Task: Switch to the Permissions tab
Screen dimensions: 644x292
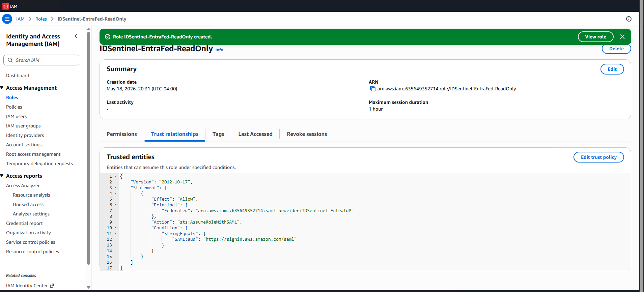Action: click(x=122, y=134)
